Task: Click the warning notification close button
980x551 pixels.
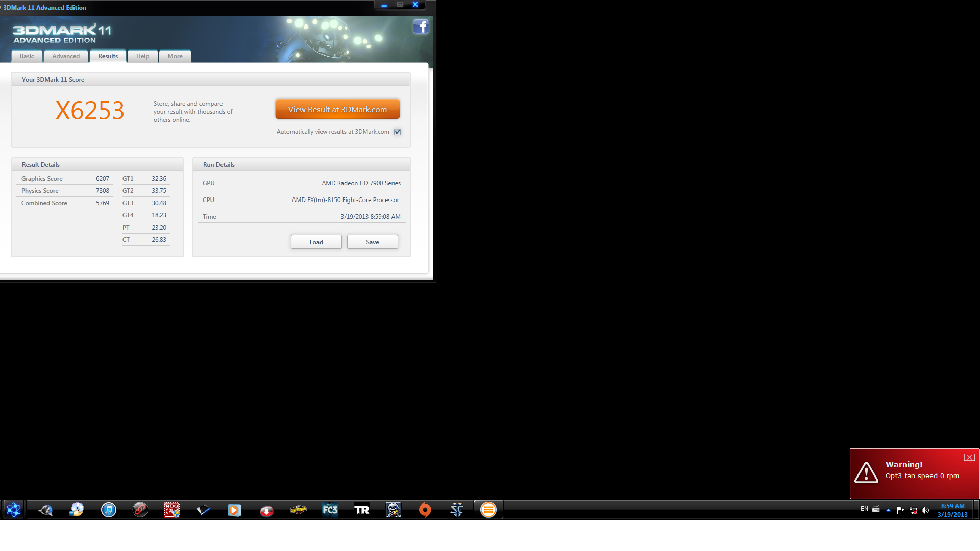Action: click(x=970, y=457)
